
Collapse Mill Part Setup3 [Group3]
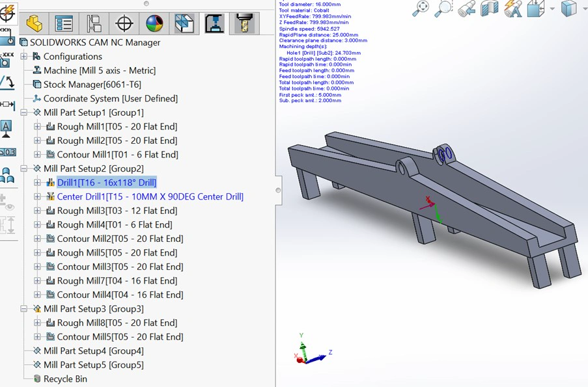[24, 309]
